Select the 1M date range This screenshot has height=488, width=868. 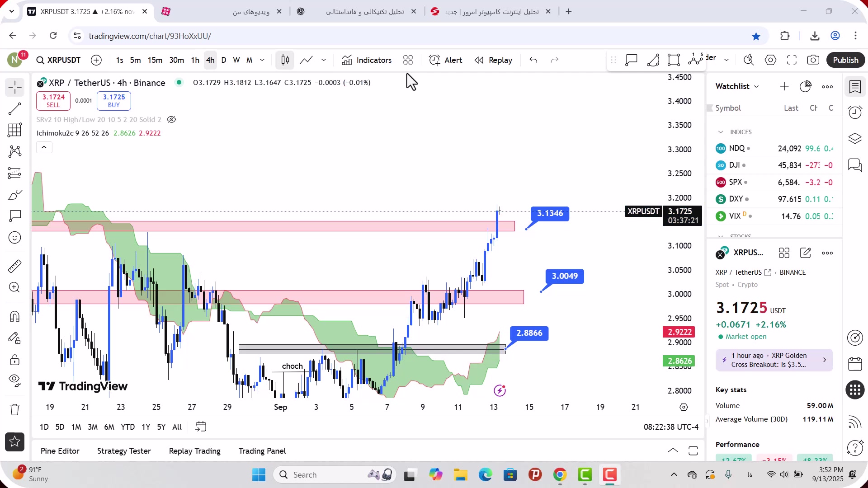(x=76, y=427)
